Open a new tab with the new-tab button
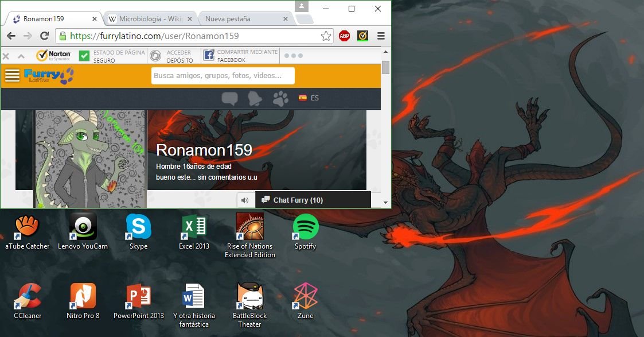 pyautogui.click(x=305, y=19)
